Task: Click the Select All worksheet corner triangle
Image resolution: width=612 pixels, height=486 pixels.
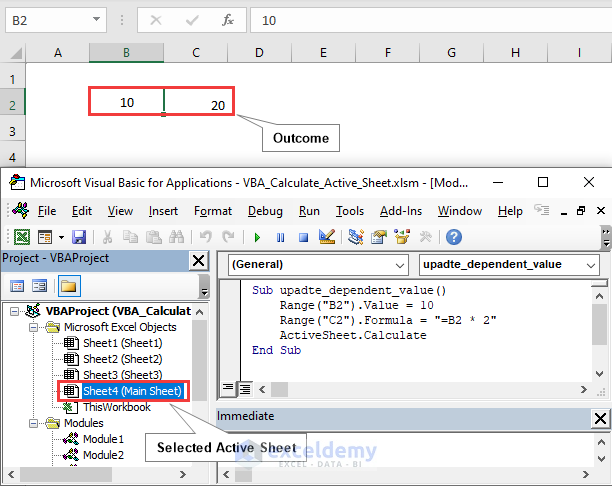Action: tap(16, 53)
